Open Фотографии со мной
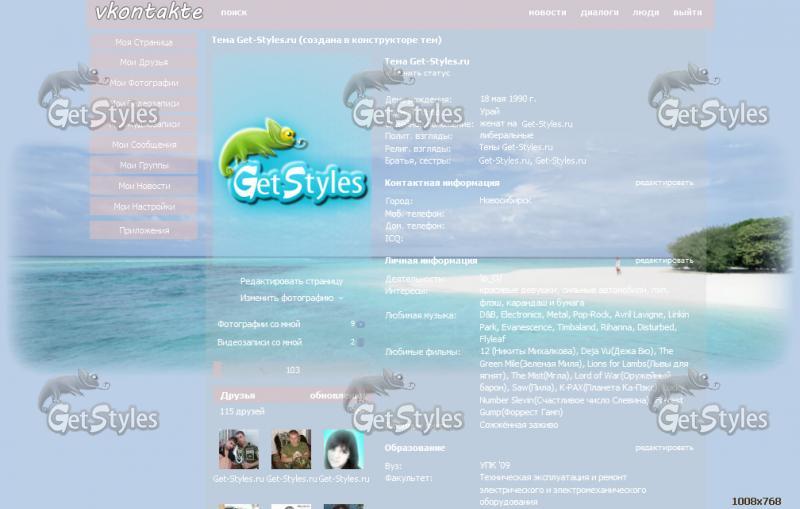Image resolution: width=800 pixels, height=509 pixels. click(259, 324)
